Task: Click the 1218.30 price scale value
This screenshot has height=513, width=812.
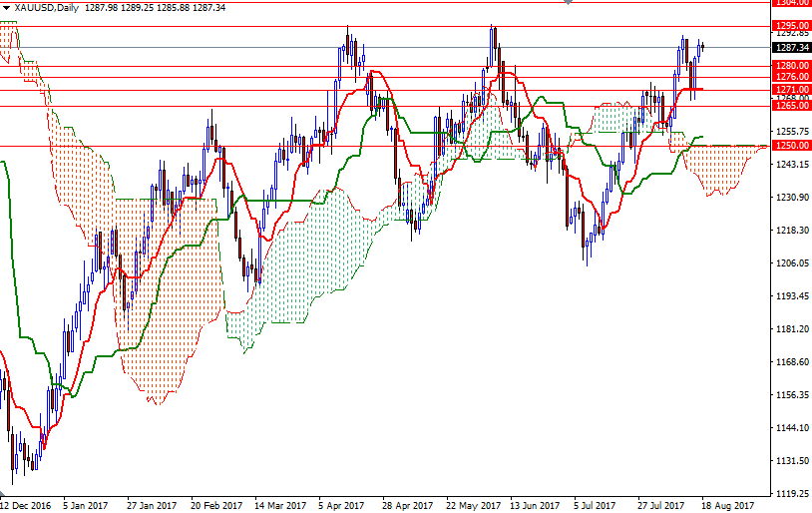Action: tap(791, 231)
